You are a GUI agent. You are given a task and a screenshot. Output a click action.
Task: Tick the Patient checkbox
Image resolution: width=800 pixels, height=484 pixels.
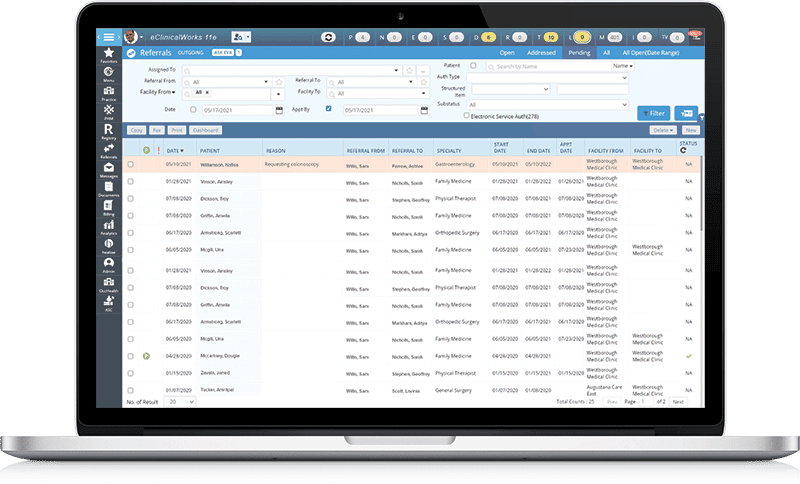pyautogui.click(x=473, y=65)
